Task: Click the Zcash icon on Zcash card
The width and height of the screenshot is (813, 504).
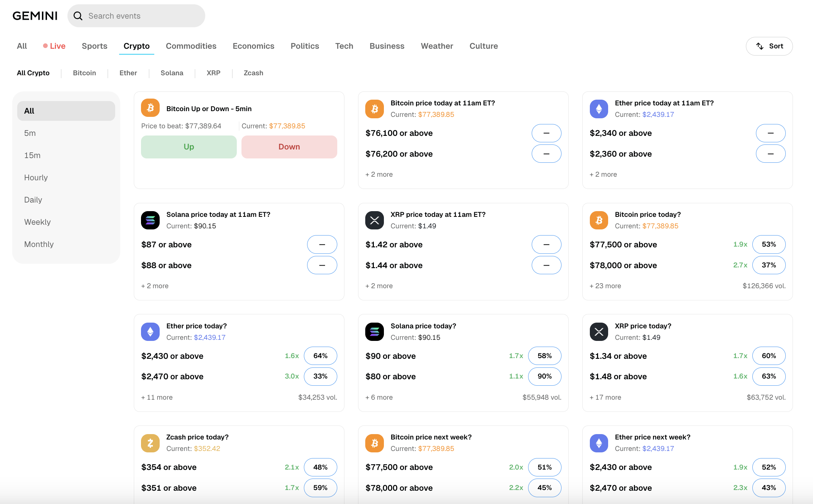Action: click(x=150, y=443)
